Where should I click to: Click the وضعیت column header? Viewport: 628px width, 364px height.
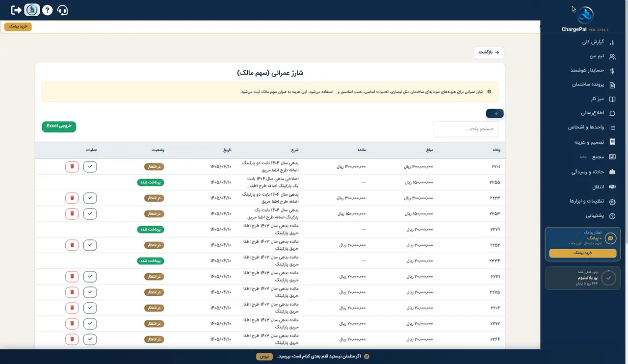click(x=158, y=150)
